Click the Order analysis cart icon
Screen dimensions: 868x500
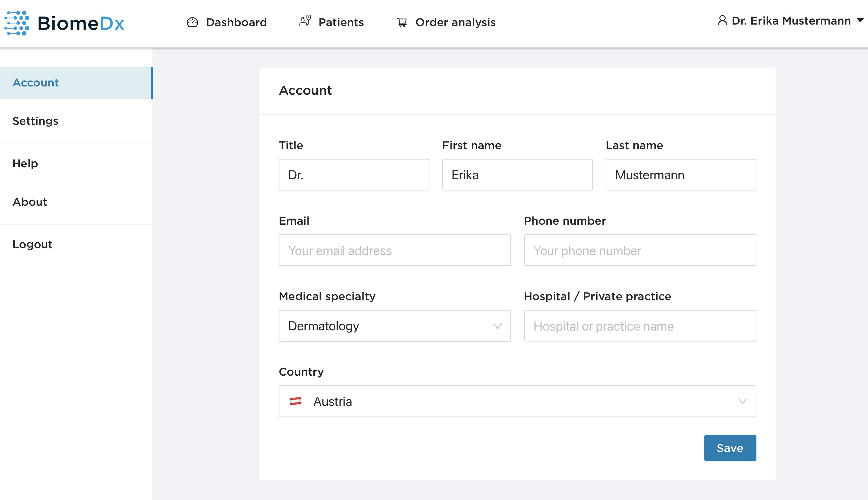[402, 22]
